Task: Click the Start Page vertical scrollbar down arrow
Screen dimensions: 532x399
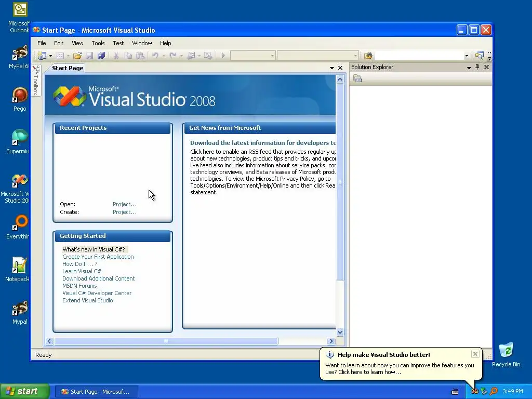Action: 340,332
